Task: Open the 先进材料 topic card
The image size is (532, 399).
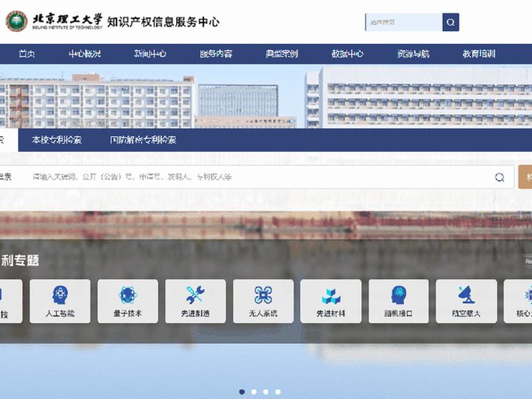Action: tap(331, 301)
